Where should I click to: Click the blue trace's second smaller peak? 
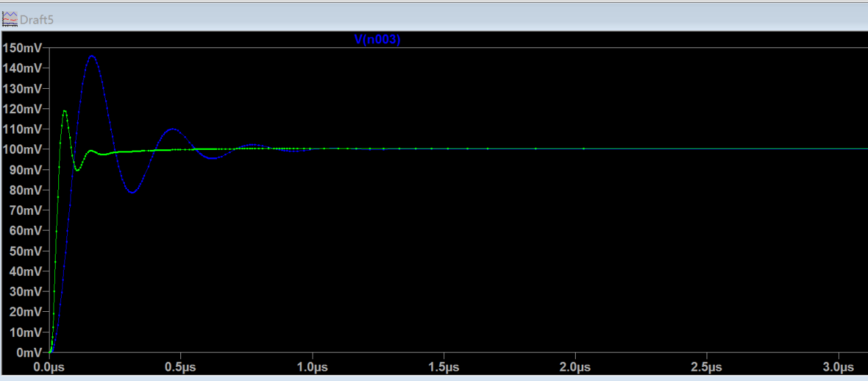pos(172,129)
